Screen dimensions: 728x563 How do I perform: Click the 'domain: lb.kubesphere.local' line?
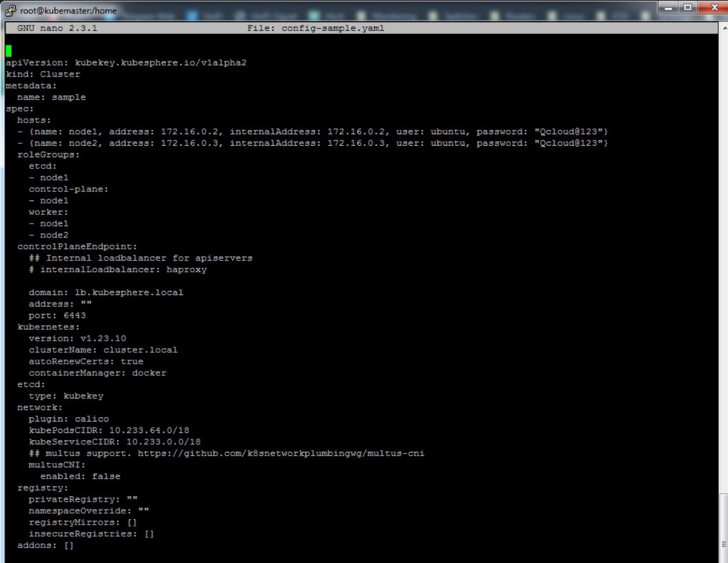click(106, 293)
